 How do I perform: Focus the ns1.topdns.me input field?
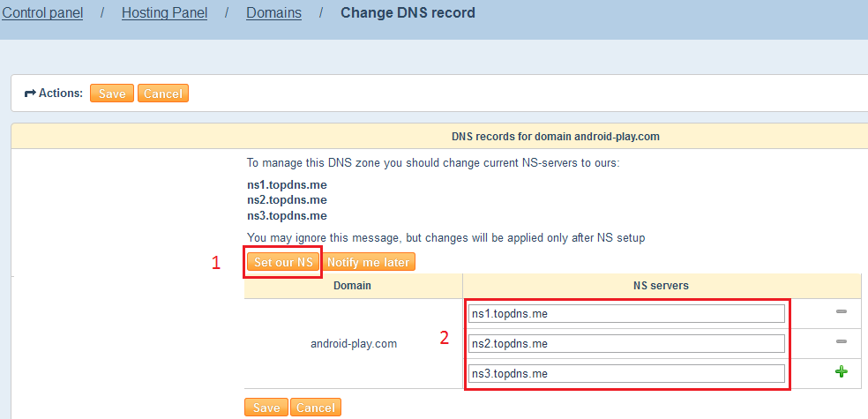point(626,314)
